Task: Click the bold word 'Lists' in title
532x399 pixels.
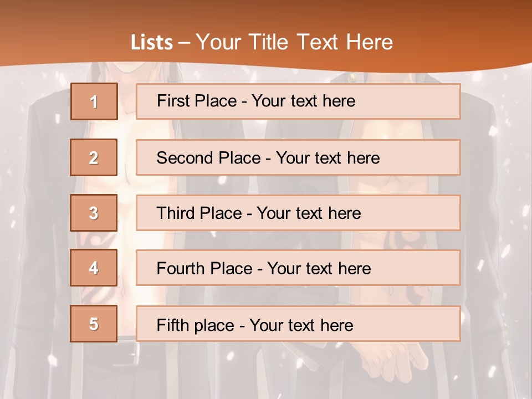Action: pyautogui.click(x=152, y=43)
